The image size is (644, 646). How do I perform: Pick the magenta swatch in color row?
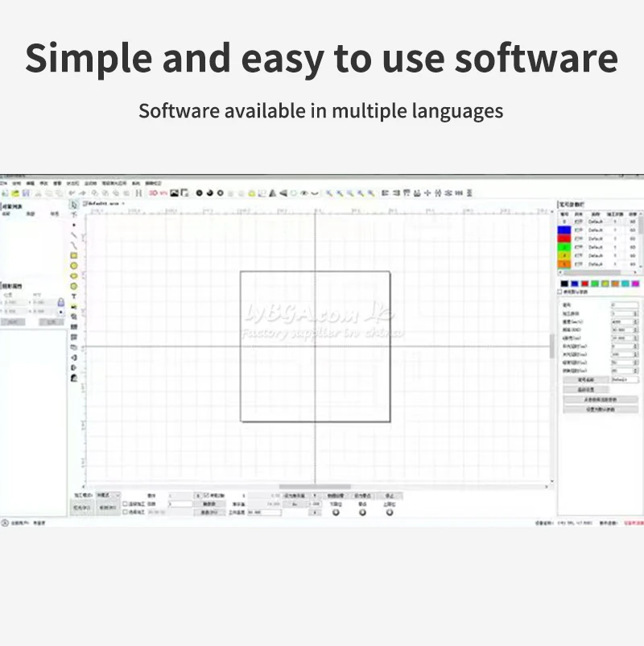click(x=635, y=284)
